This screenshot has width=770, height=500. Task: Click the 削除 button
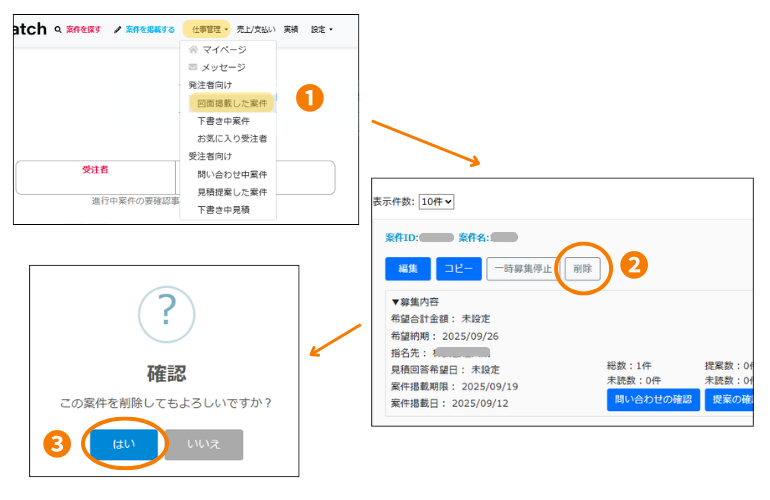click(x=582, y=269)
